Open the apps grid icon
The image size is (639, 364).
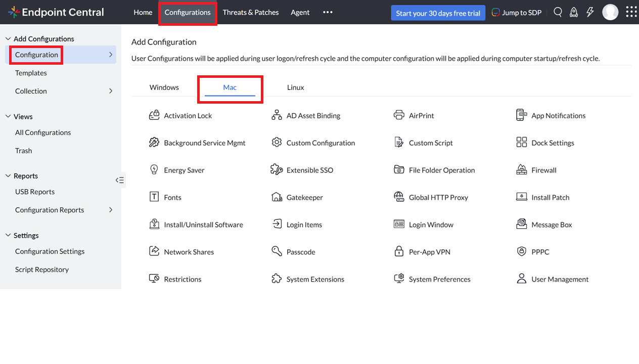631,12
